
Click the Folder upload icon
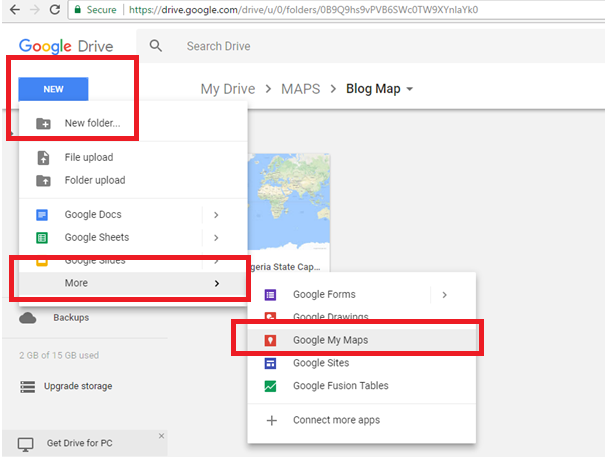click(43, 181)
